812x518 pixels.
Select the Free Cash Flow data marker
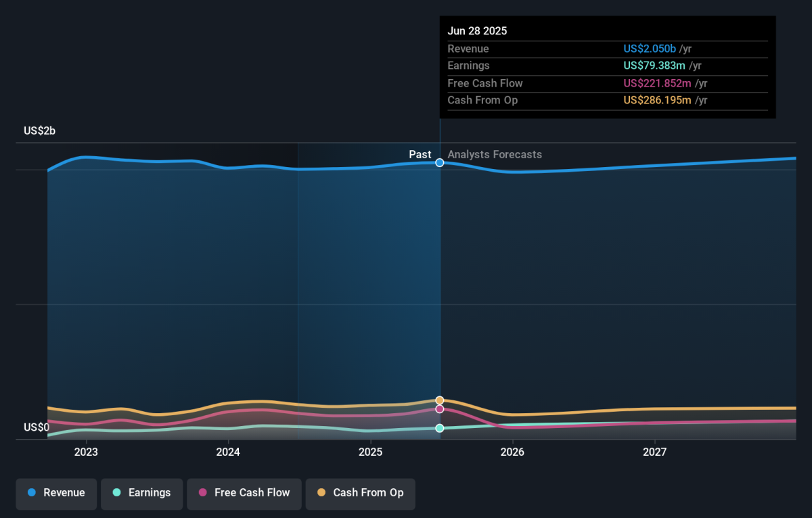(x=440, y=409)
